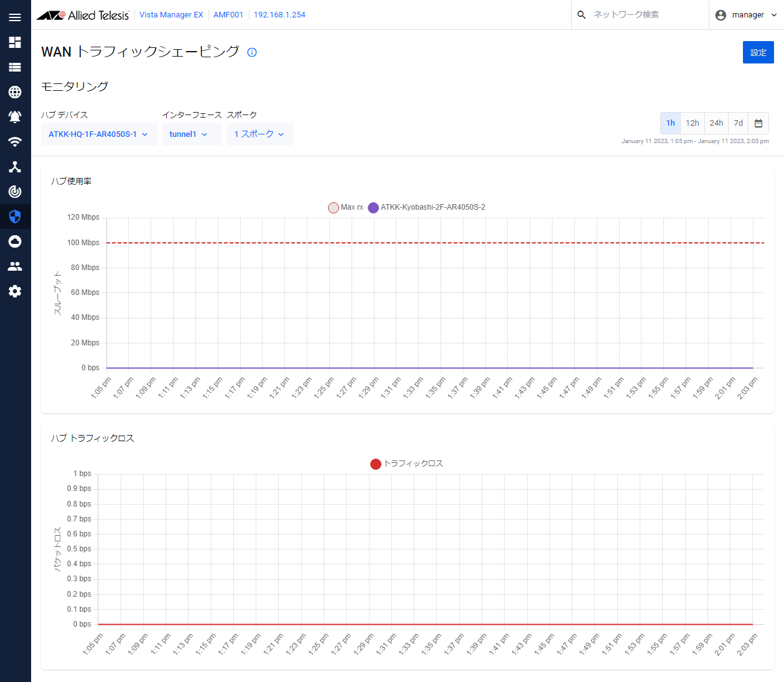Image resolution: width=784 pixels, height=682 pixels.
Task: Open the calendar date range picker
Action: tap(758, 123)
